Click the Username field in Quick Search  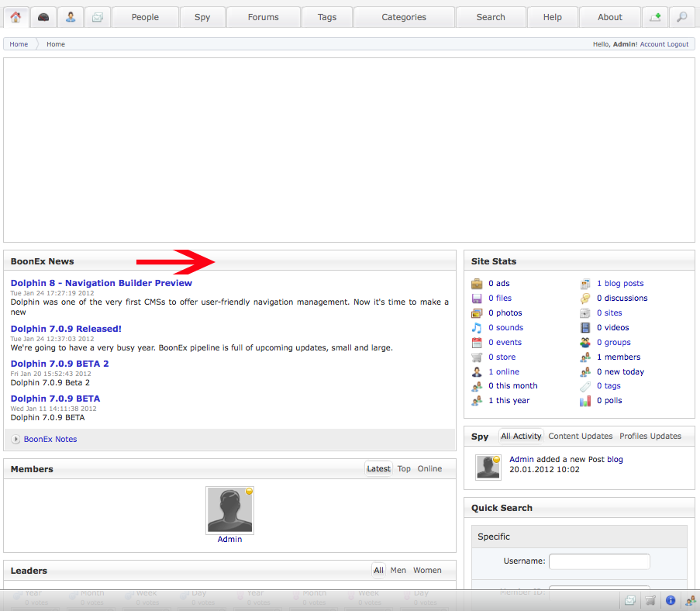pyautogui.click(x=599, y=561)
